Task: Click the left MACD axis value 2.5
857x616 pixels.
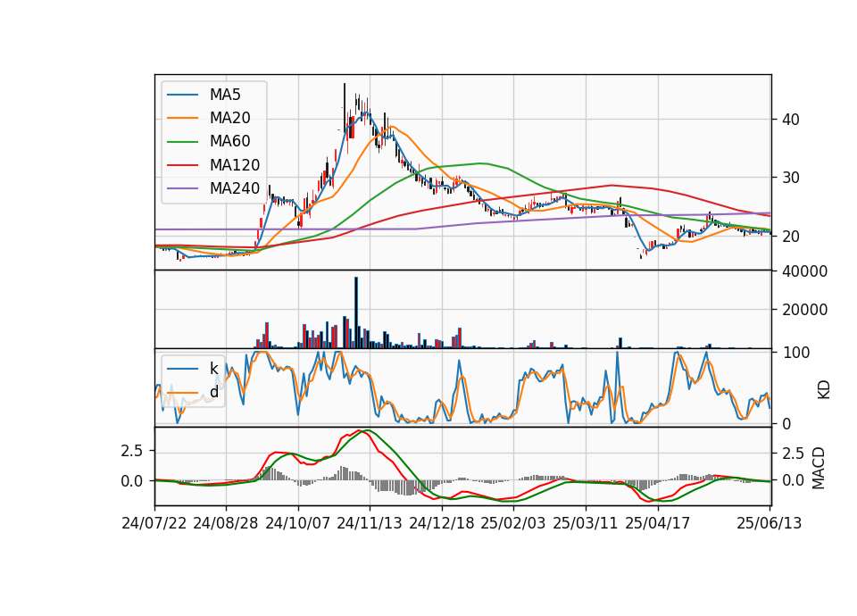Action: pyautogui.click(x=132, y=451)
